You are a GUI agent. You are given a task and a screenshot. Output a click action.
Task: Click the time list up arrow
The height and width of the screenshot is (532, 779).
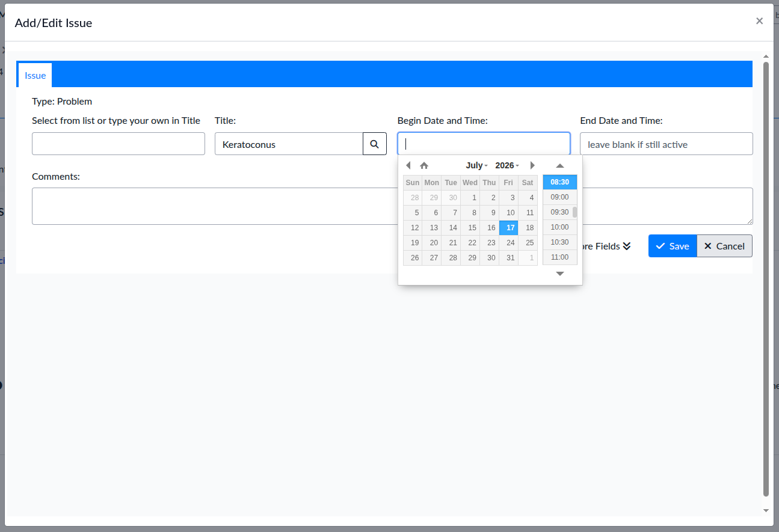click(560, 165)
